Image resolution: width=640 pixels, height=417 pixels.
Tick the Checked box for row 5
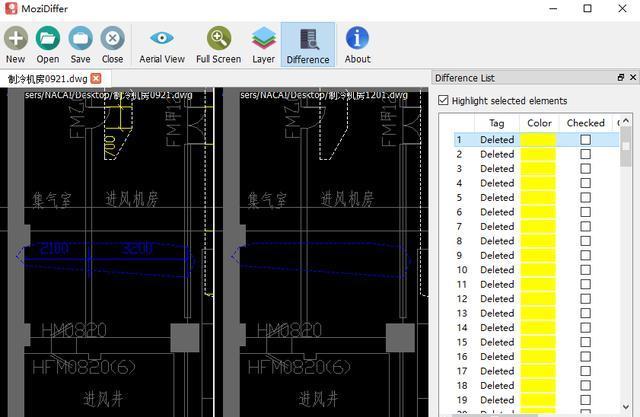click(x=585, y=198)
